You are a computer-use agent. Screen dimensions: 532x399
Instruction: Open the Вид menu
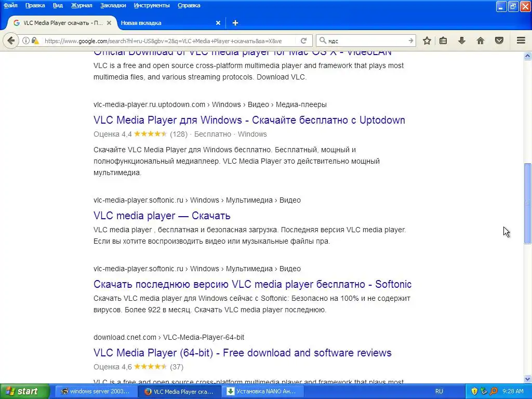(x=58, y=5)
